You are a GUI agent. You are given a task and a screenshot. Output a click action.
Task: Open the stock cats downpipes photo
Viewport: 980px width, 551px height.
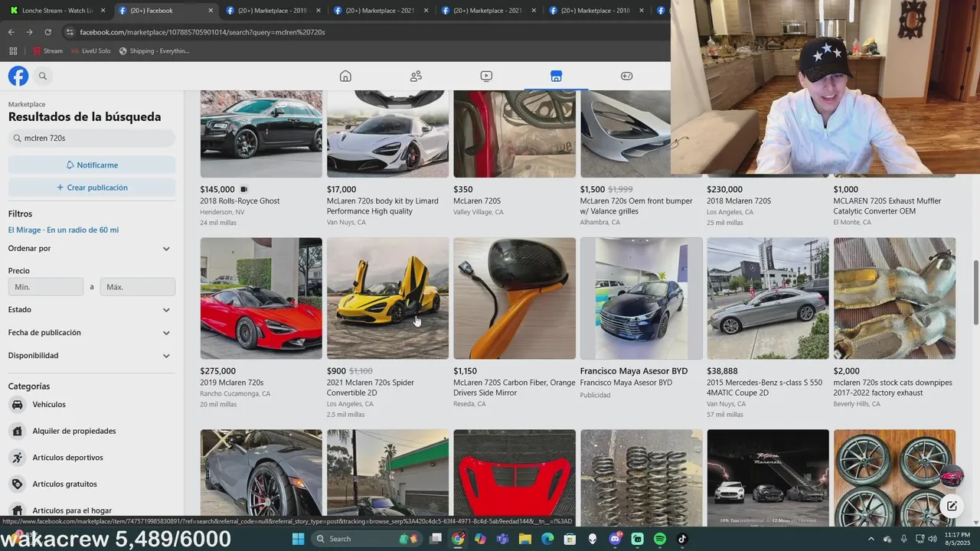click(x=894, y=298)
